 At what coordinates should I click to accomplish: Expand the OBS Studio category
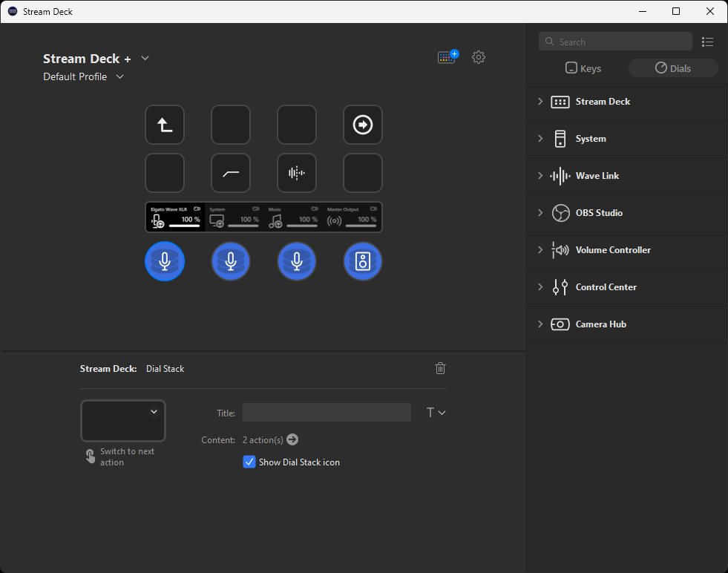pos(540,213)
